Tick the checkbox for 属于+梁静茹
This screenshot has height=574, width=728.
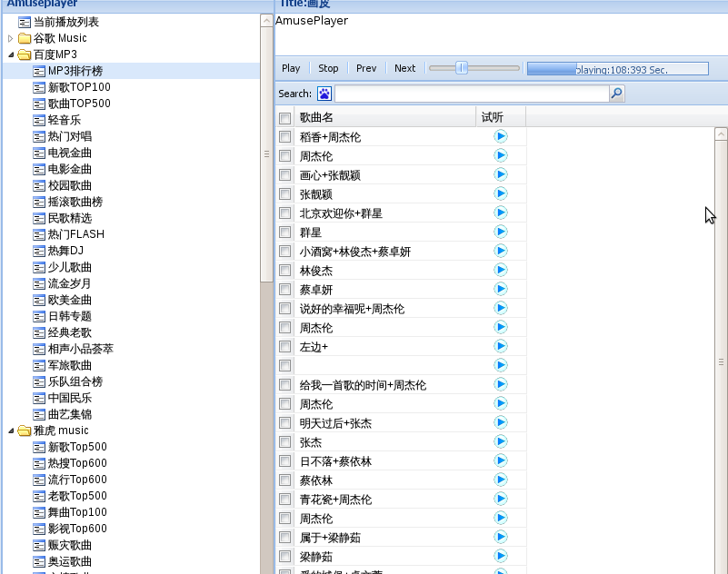click(x=285, y=538)
